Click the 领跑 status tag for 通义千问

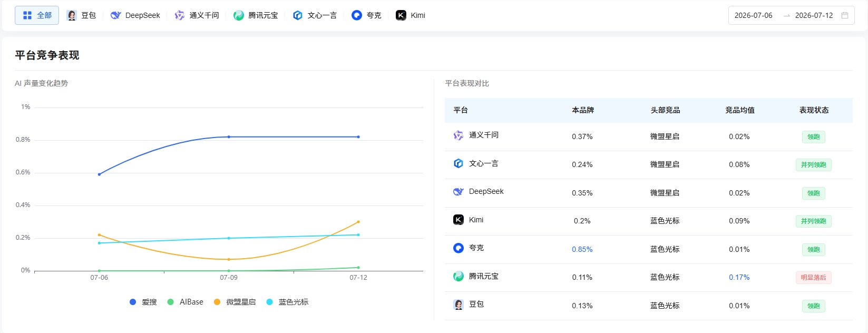(x=813, y=137)
